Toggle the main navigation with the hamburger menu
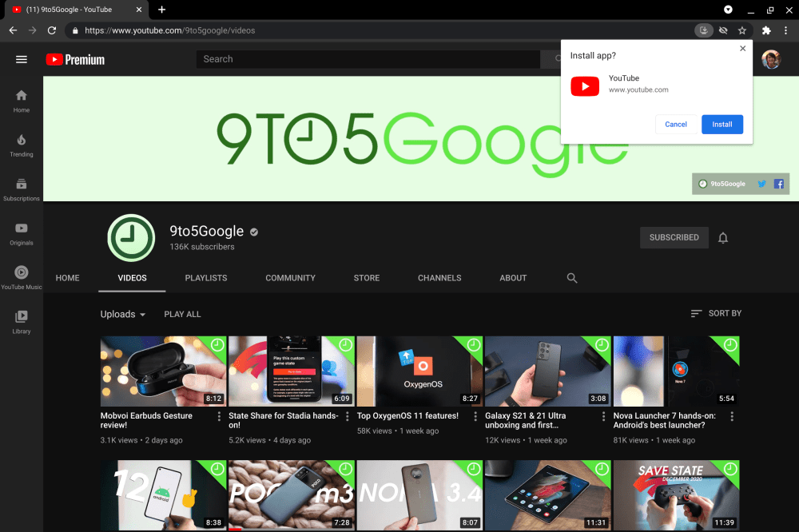799x532 pixels. (x=22, y=58)
